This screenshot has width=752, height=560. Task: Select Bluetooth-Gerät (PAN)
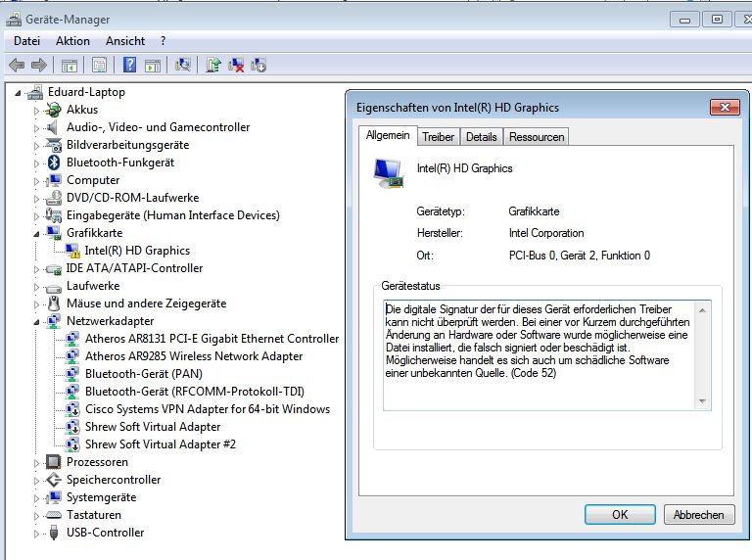pyautogui.click(x=144, y=374)
